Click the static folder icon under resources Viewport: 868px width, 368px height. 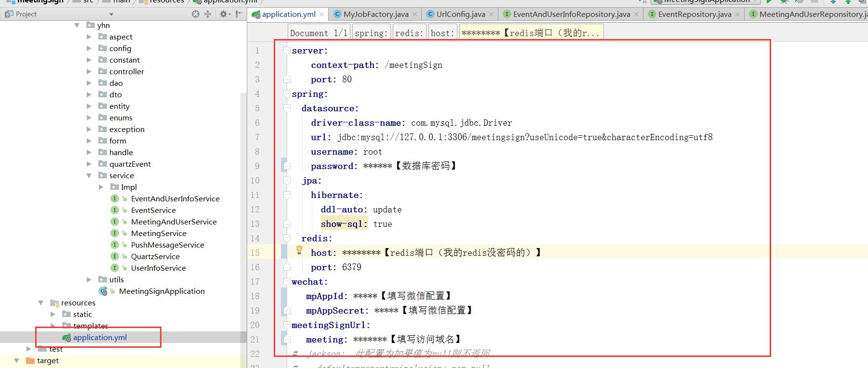(67, 314)
